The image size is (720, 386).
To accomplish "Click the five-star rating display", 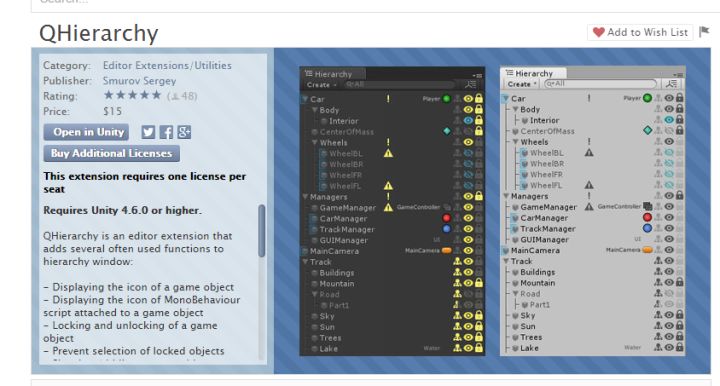I will click(x=133, y=95).
